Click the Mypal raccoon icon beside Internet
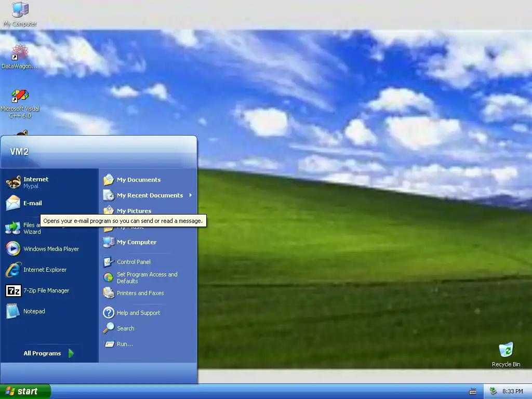Screen dimensions: 532x399 point(13,182)
